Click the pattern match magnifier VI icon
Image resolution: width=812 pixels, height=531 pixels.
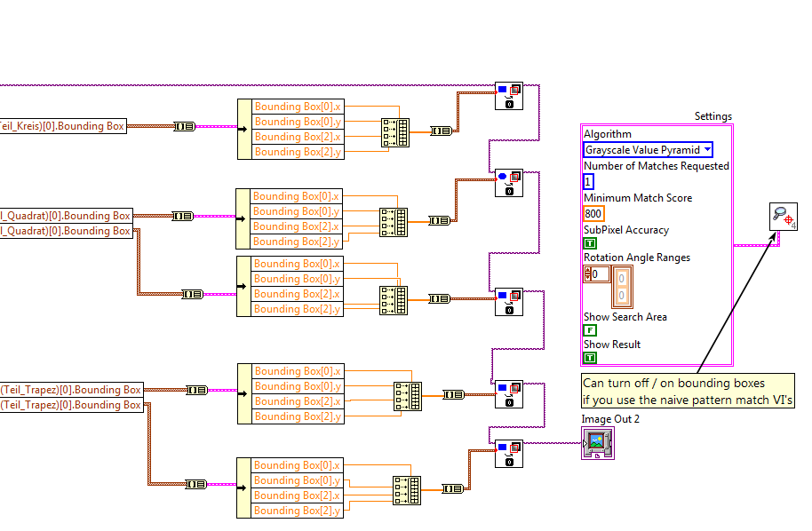(783, 217)
